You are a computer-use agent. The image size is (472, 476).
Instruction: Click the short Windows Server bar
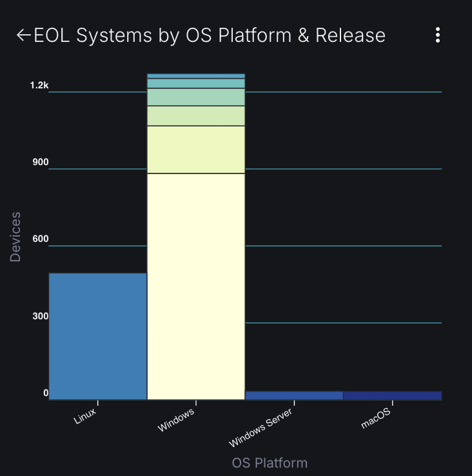[x=294, y=395]
